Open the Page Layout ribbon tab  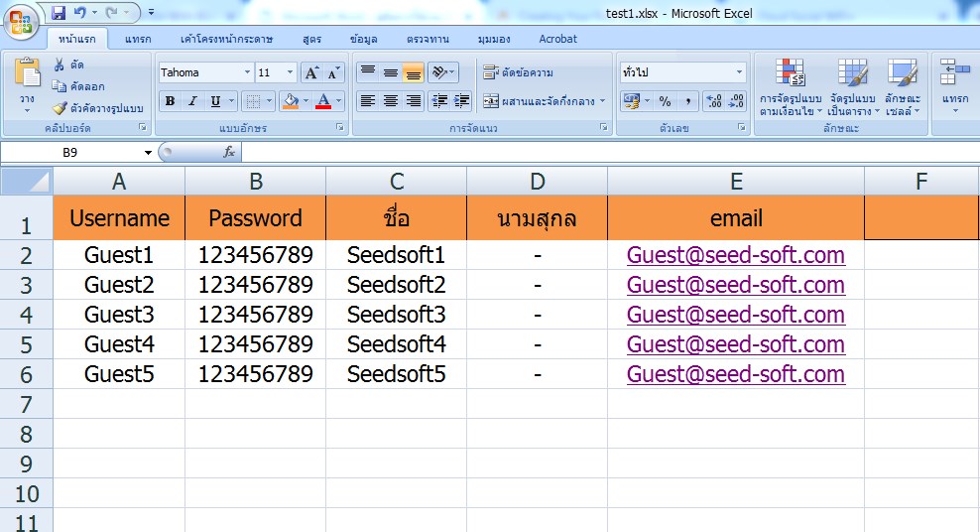pos(226,39)
